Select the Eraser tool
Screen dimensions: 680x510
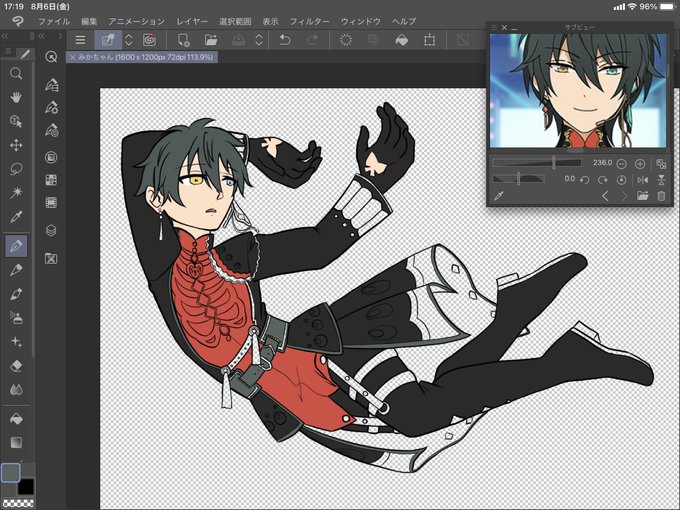coord(16,366)
